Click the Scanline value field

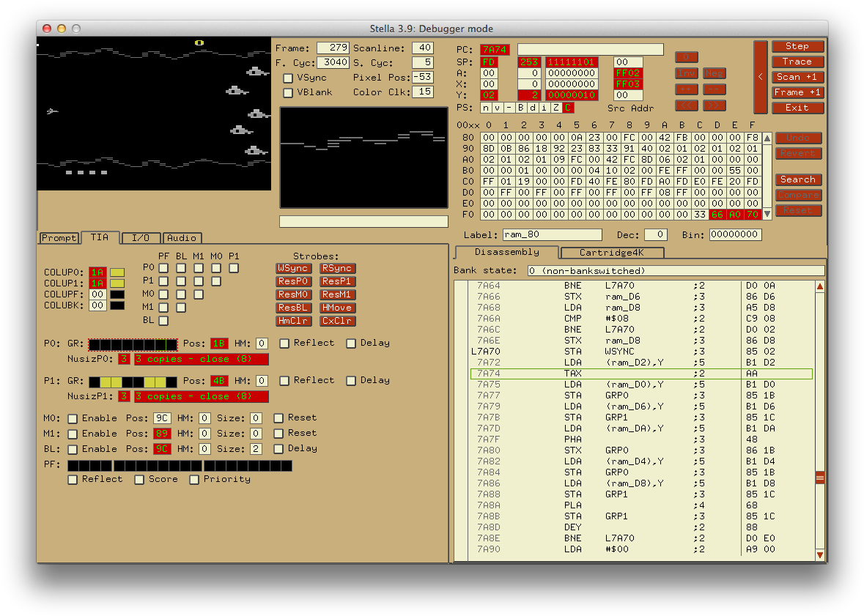(x=422, y=48)
